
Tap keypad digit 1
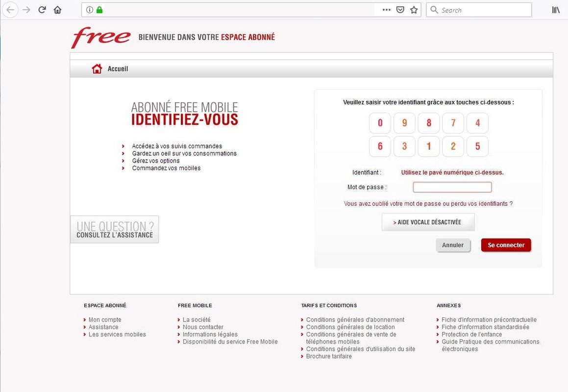coord(428,147)
